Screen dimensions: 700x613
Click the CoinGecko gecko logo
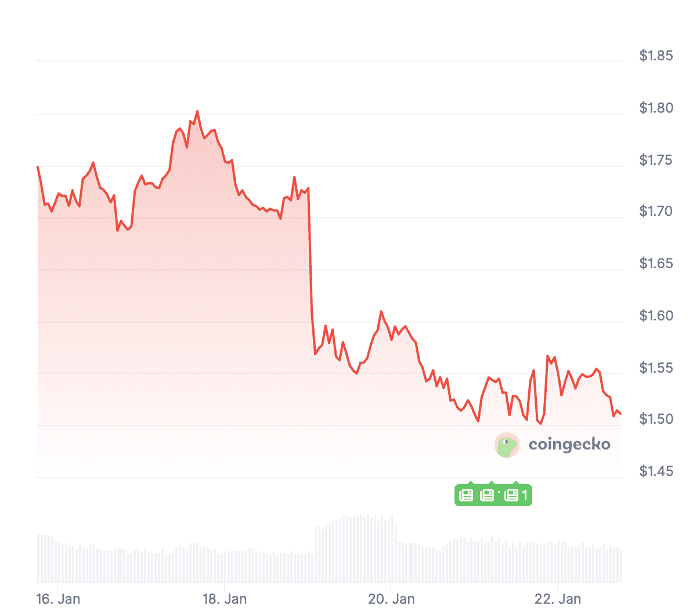(x=507, y=445)
